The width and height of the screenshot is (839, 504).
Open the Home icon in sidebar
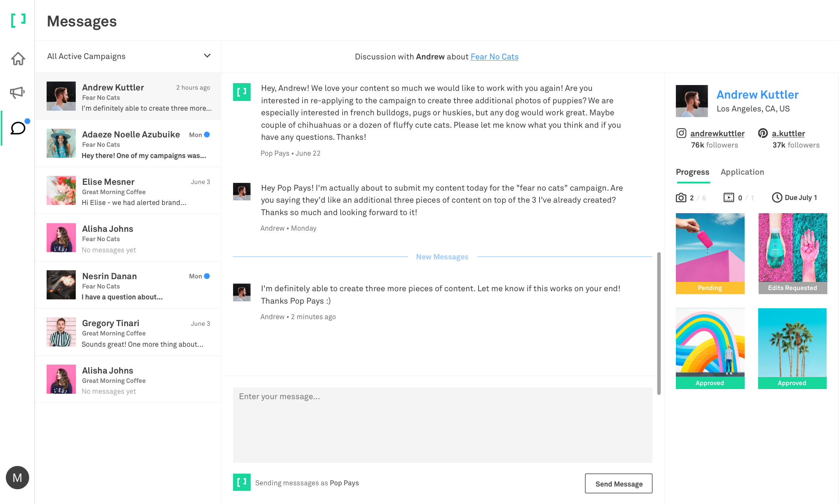(x=18, y=59)
